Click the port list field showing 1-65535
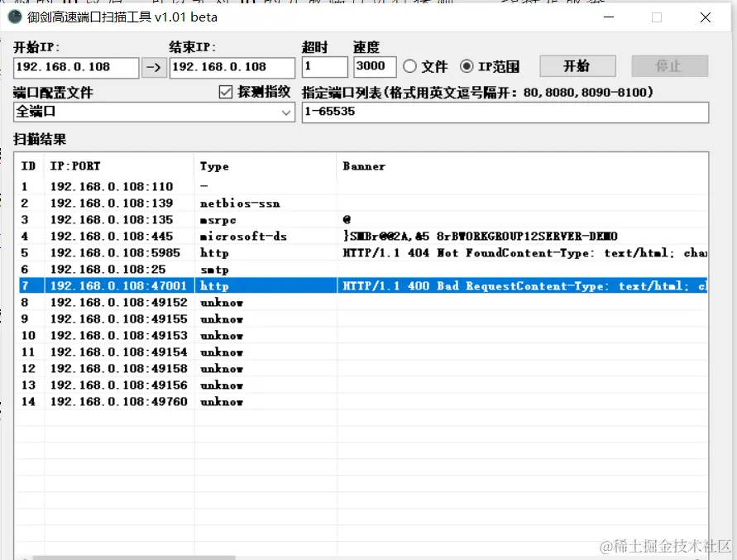This screenshot has width=737, height=560. (x=505, y=112)
